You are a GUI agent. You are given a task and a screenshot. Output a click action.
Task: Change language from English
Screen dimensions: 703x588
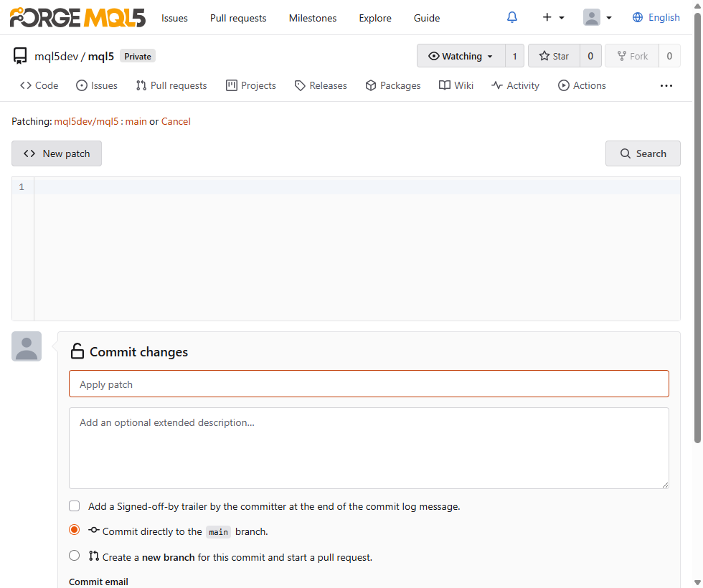click(664, 17)
